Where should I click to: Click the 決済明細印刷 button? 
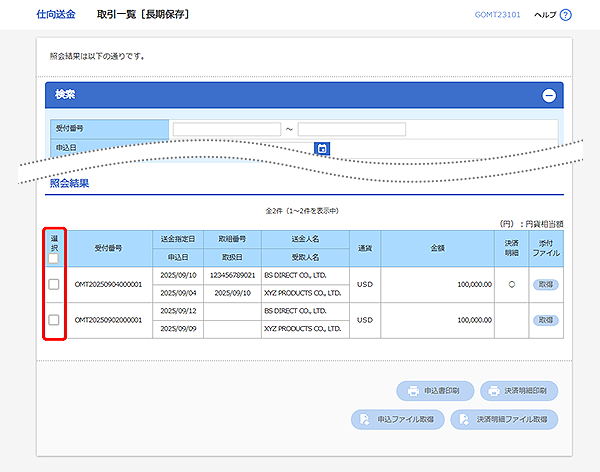pos(519,391)
